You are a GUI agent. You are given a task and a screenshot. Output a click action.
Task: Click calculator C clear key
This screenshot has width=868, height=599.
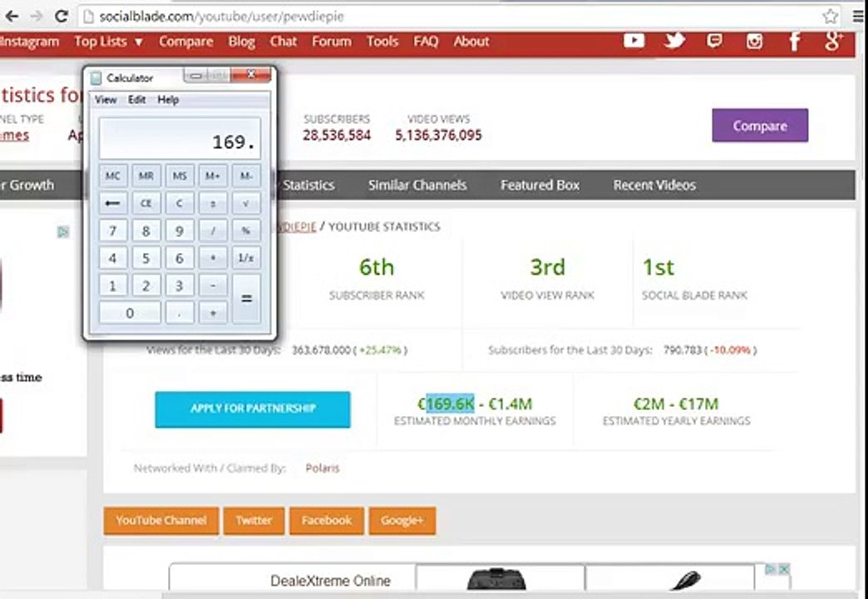180,203
